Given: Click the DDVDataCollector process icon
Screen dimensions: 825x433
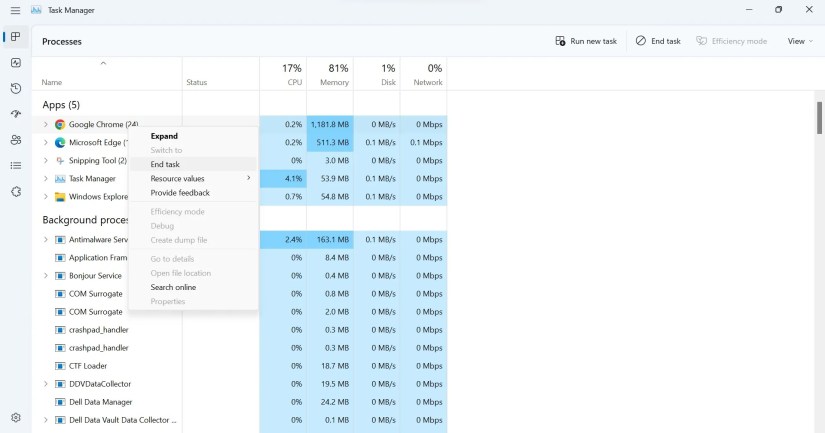Looking at the screenshot, I should (x=60, y=384).
